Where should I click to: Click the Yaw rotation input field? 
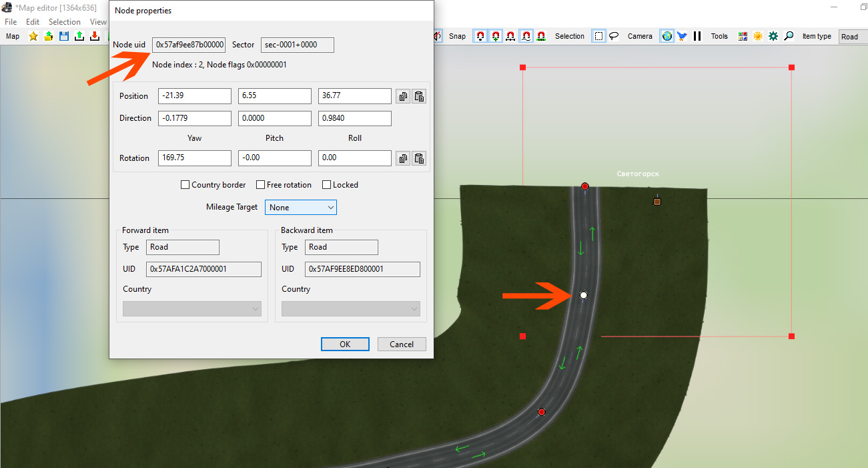click(x=195, y=158)
